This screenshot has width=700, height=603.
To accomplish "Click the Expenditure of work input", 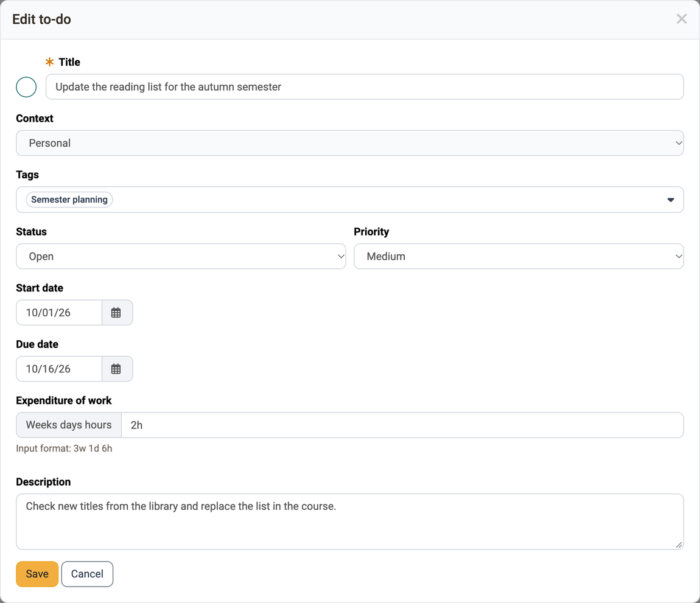I will pos(402,425).
